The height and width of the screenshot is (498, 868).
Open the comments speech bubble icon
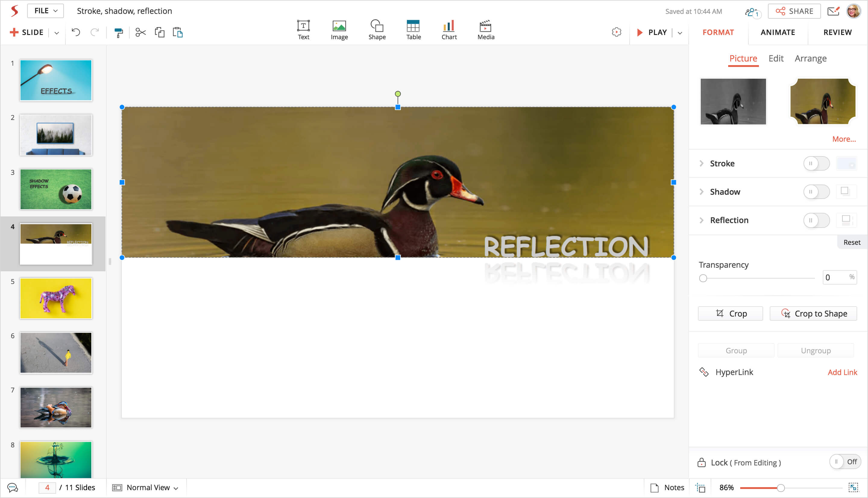point(13,487)
